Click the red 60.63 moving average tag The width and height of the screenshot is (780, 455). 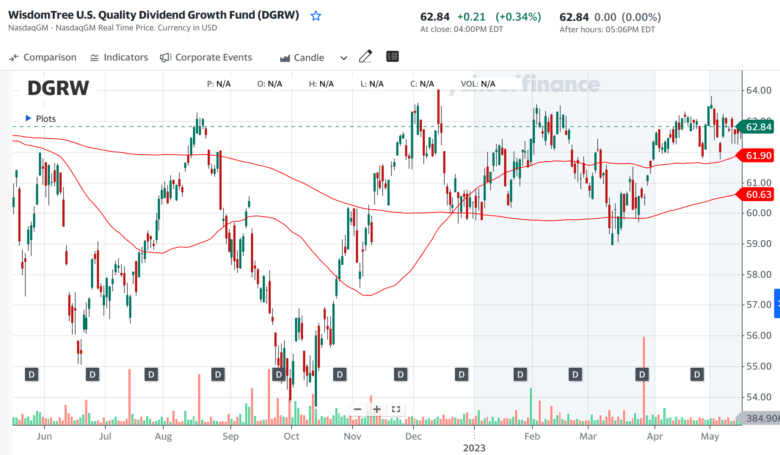point(756,194)
